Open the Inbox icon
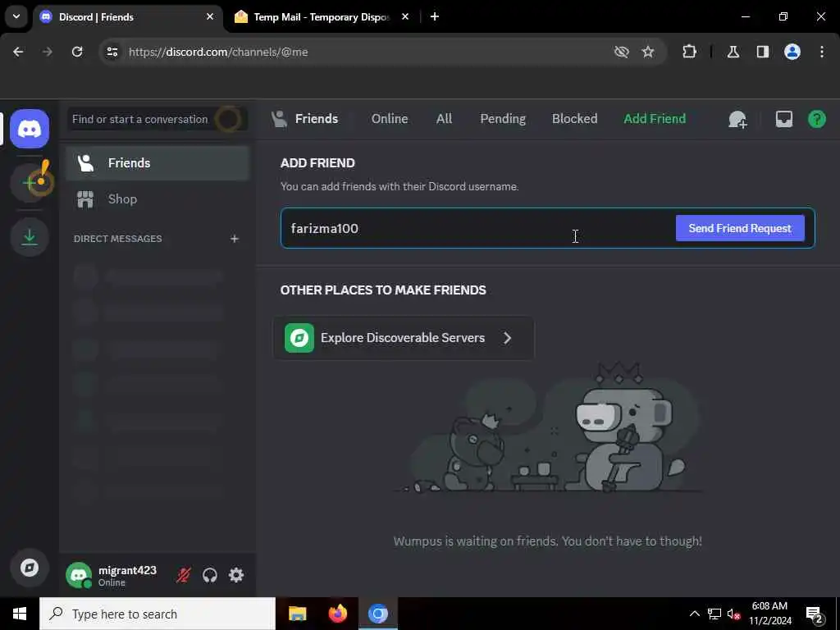Image resolution: width=840 pixels, height=630 pixels. [783, 119]
